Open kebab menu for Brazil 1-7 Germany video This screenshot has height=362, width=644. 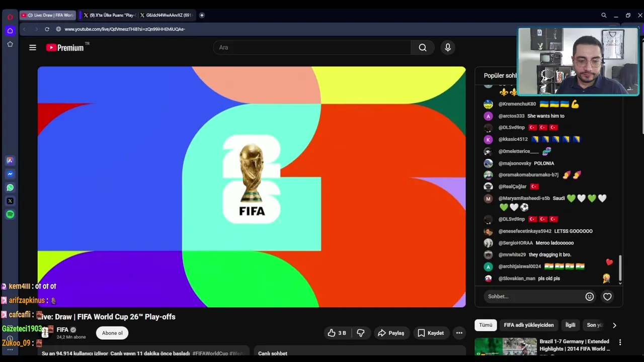pos(620,342)
